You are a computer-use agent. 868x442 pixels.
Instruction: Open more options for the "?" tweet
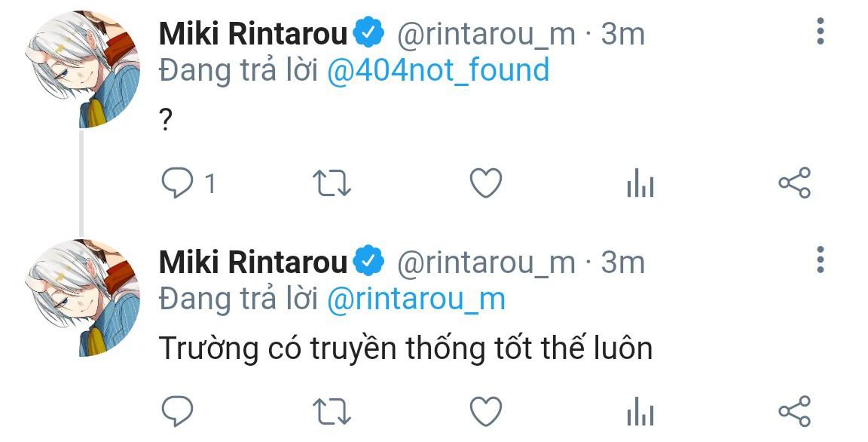pos(820,31)
